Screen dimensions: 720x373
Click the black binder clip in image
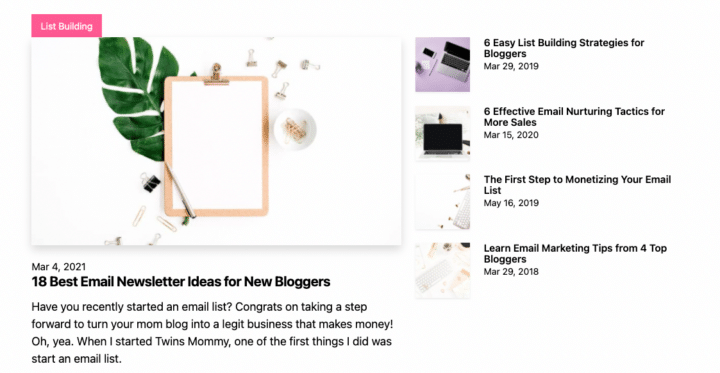150,182
